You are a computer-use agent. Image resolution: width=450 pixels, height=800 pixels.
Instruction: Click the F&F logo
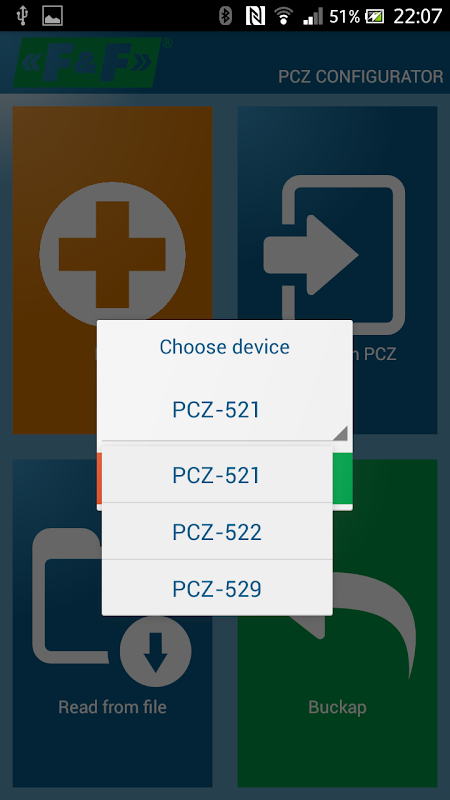(88, 62)
